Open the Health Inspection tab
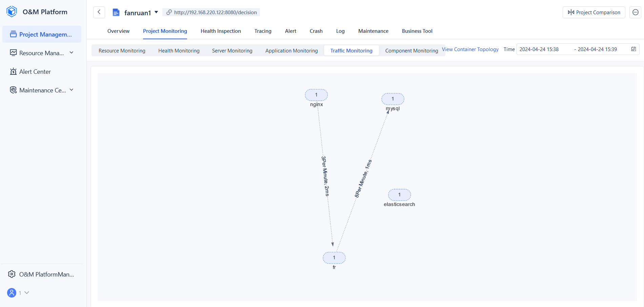 [221, 31]
